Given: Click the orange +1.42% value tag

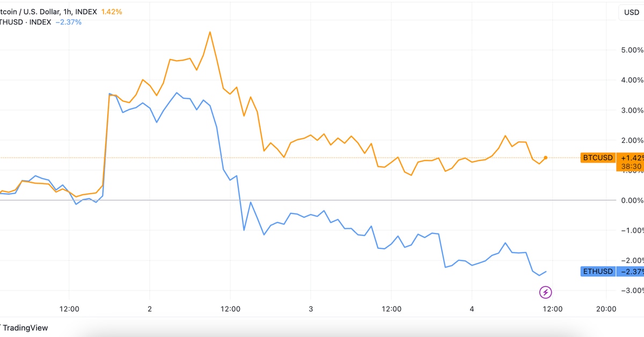Looking at the screenshot, I should (x=631, y=158).
